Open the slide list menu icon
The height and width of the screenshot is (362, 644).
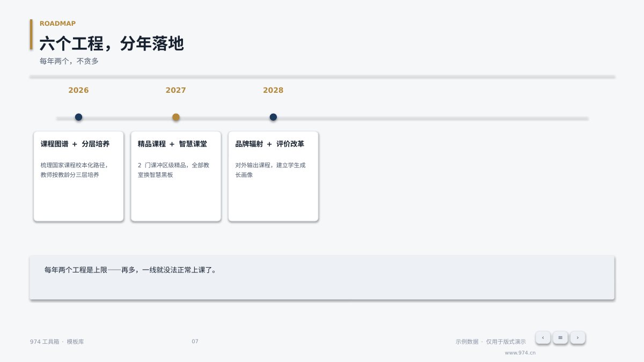[x=560, y=337]
